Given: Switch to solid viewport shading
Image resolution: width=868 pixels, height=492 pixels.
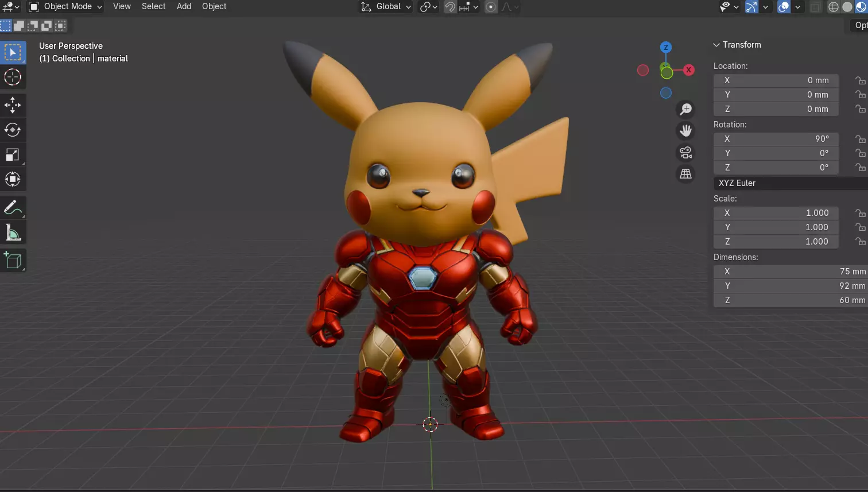Looking at the screenshot, I should 847,7.
